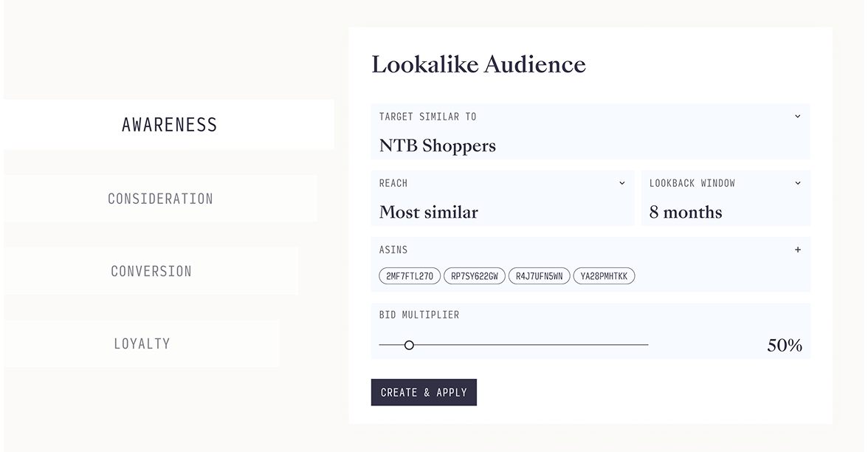Expand the Reach dropdown chevron
This screenshot has width=868, height=452.
621,183
